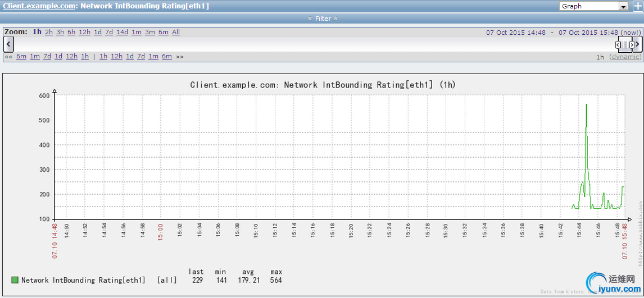Set zoom to All

pyautogui.click(x=176, y=32)
